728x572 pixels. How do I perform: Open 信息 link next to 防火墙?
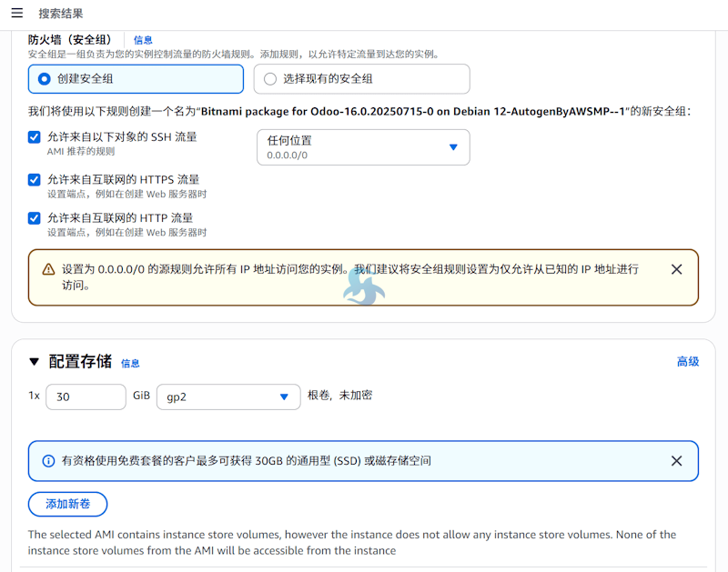point(143,40)
